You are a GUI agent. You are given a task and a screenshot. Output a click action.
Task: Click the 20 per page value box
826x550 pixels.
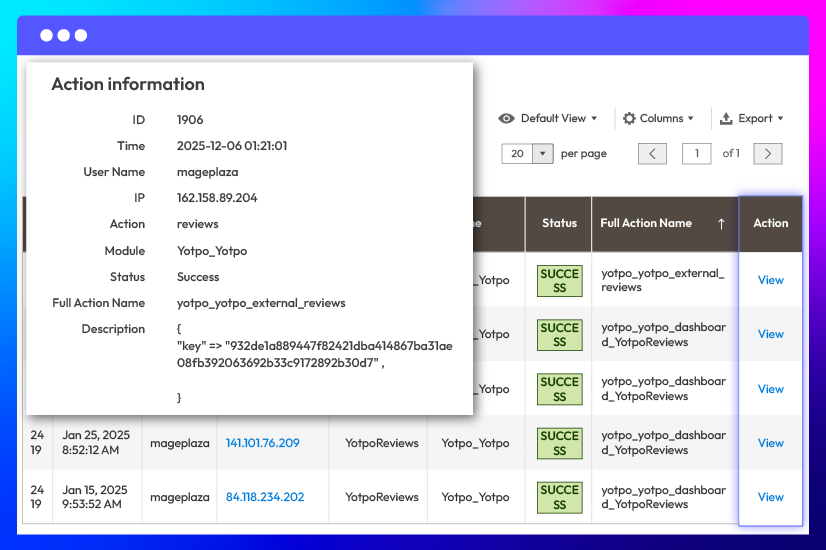tap(517, 154)
